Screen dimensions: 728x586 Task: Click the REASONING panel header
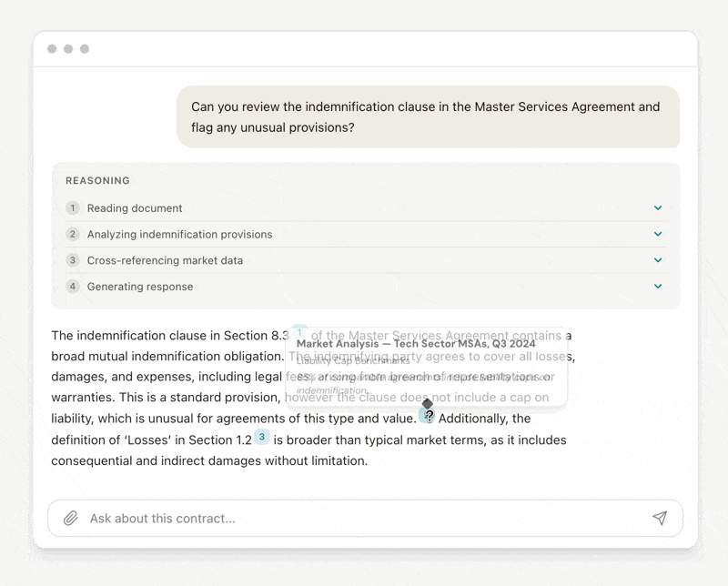(x=98, y=180)
